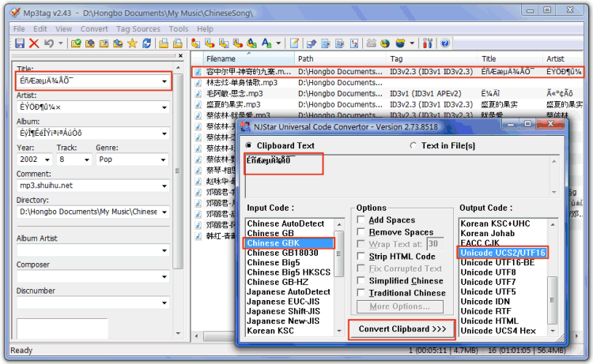Click the Fix Corrupted Text checkbox

pyautogui.click(x=361, y=268)
